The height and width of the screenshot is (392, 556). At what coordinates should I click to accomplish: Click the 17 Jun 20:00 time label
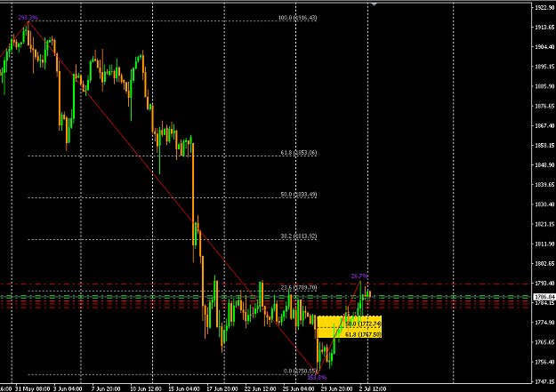tap(222, 388)
